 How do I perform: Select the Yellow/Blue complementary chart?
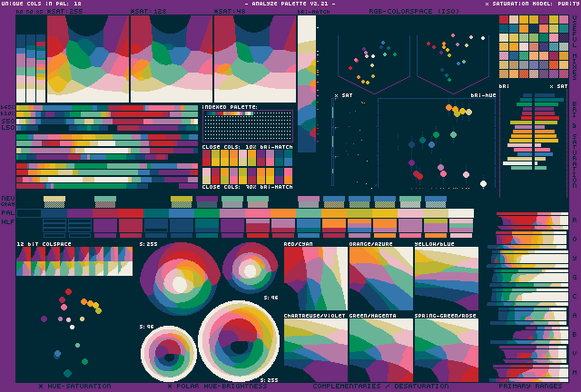coord(446,279)
